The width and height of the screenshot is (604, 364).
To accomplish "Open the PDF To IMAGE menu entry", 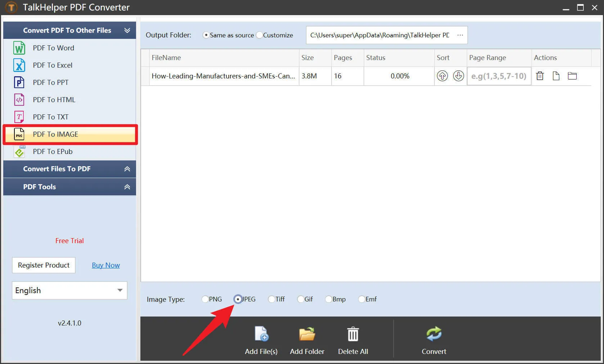I will point(55,134).
